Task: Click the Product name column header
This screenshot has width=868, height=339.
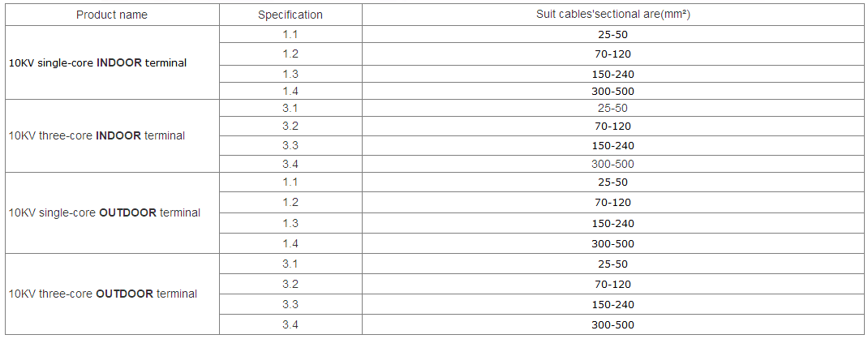Action: [x=111, y=15]
